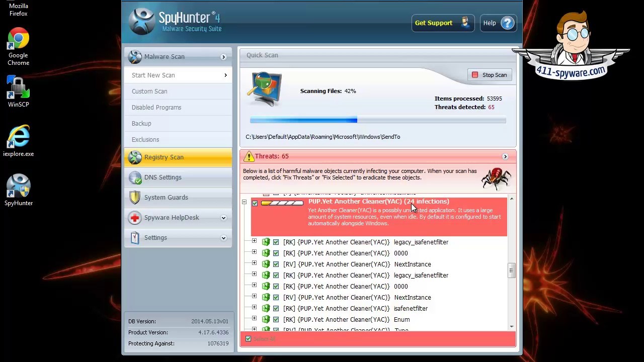644x362 pixels.
Task: Expand the Settings dropdown arrow
Action: [223, 238]
